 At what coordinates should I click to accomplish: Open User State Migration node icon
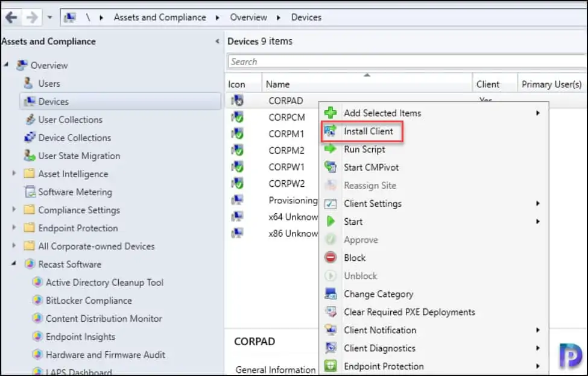click(x=30, y=155)
